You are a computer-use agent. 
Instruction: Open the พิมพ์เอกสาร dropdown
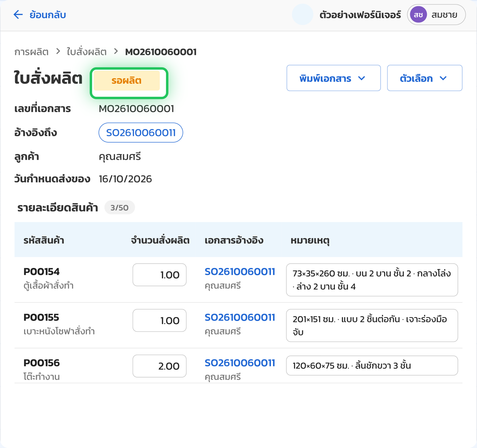pyautogui.click(x=334, y=78)
